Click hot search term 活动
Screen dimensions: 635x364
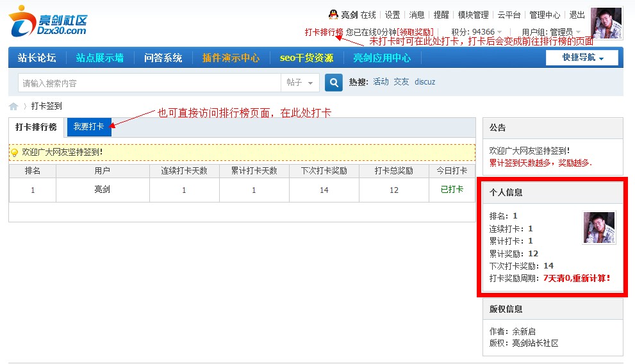[x=381, y=82]
